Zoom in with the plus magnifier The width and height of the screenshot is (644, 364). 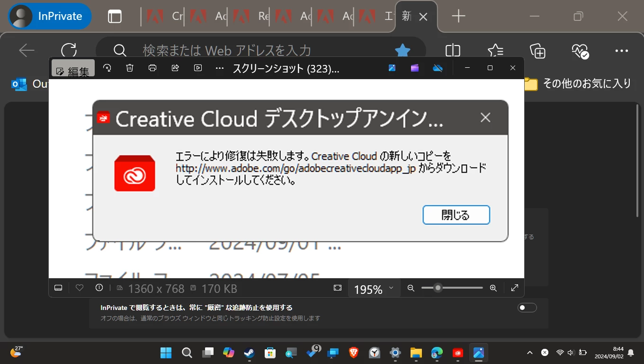[x=493, y=288]
